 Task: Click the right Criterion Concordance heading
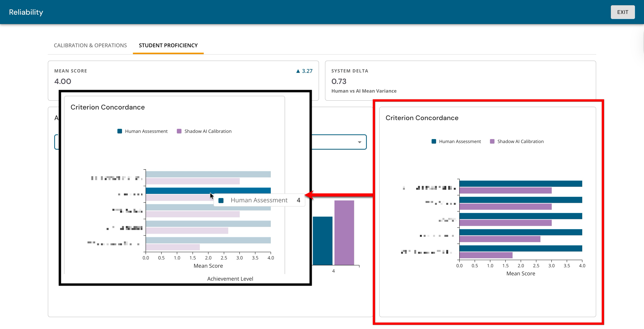point(422,118)
